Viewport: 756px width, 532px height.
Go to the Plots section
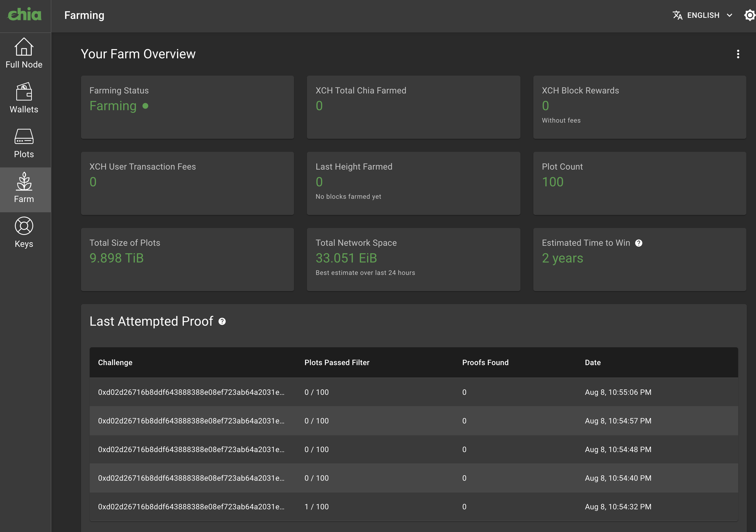24,143
